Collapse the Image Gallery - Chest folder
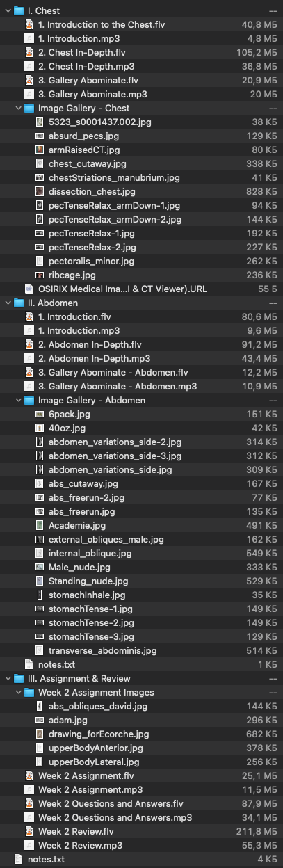 click(18, 108)
